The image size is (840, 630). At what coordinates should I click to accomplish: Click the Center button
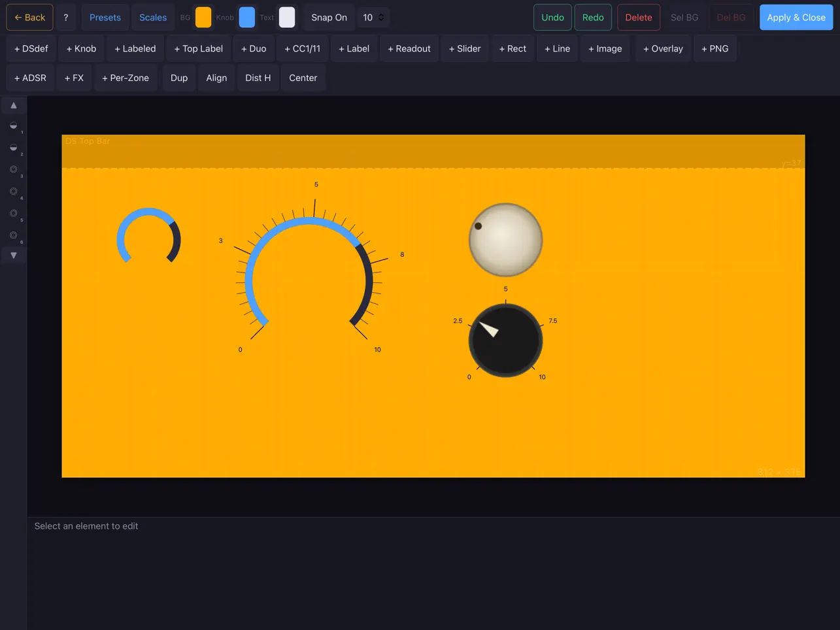[x=303, y=78]
